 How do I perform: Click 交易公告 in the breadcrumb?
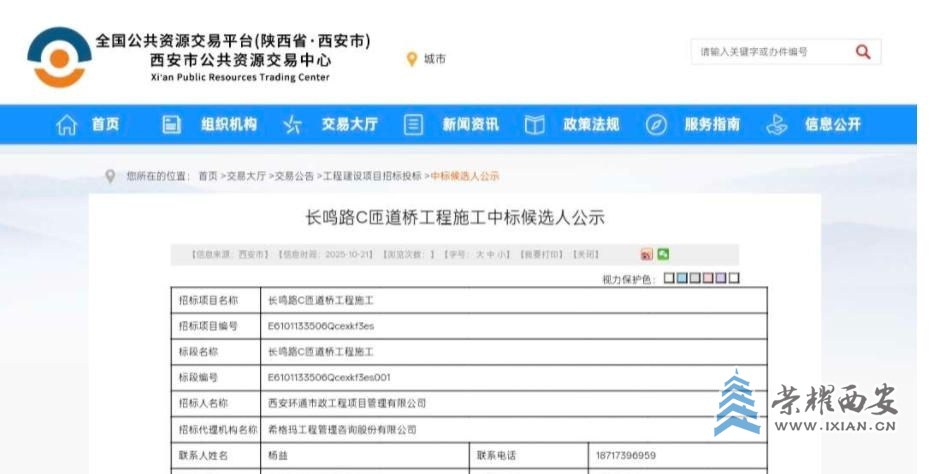tap(294, 176)
